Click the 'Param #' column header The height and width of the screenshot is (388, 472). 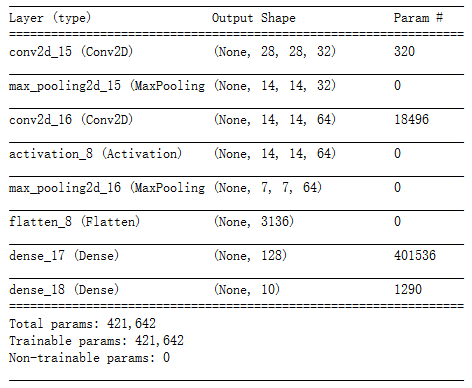418,18
